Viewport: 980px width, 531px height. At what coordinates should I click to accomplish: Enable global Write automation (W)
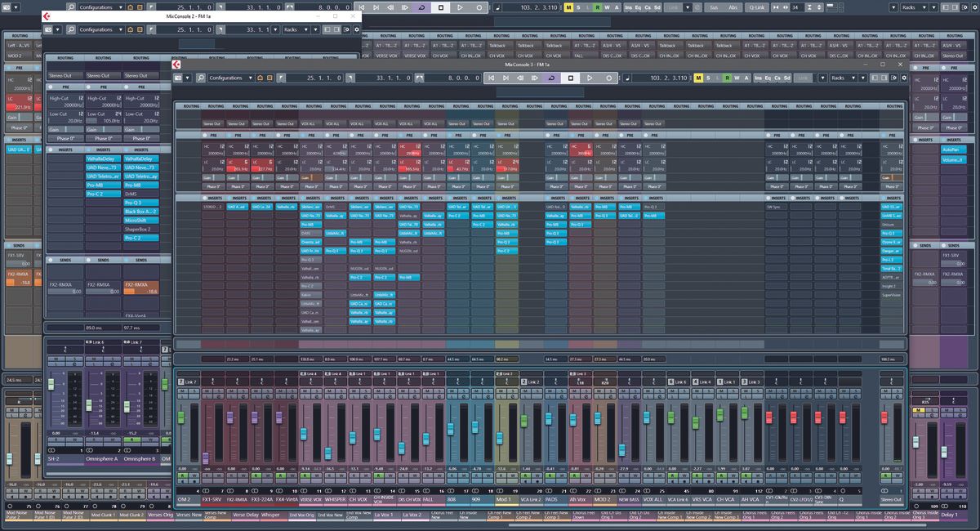[x=737, y=76]
